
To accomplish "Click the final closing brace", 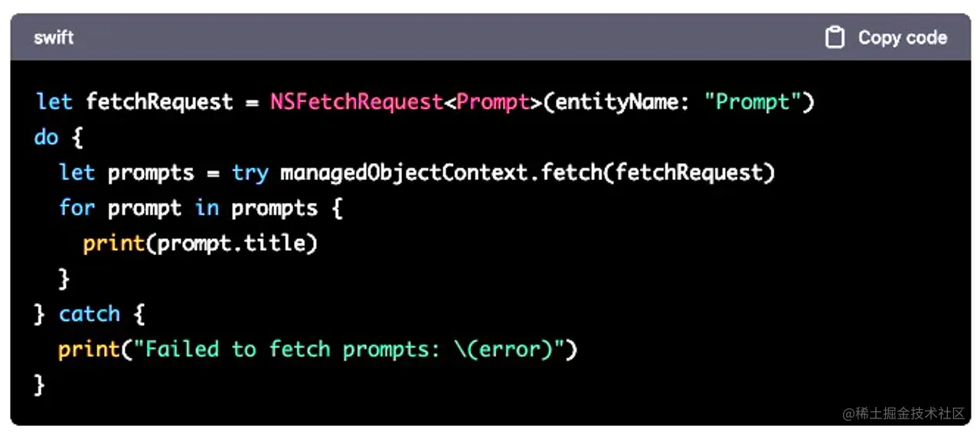I will point(40,384).
